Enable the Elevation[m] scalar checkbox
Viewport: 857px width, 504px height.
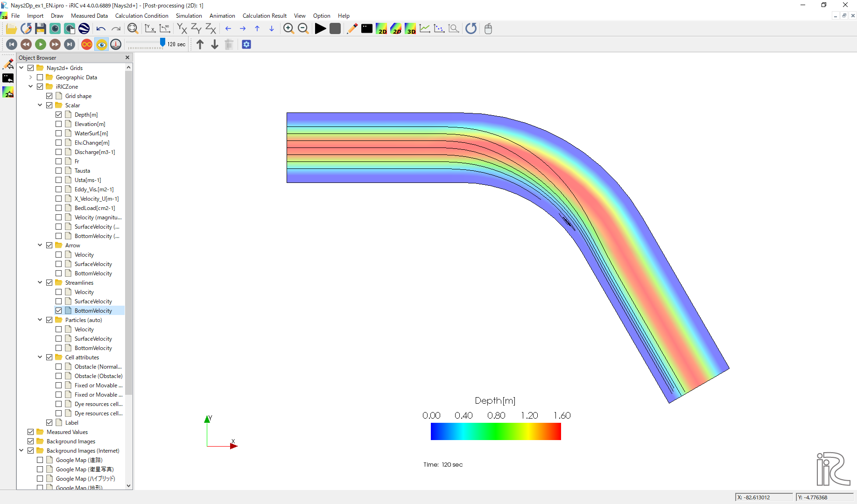tap(58, 124)
